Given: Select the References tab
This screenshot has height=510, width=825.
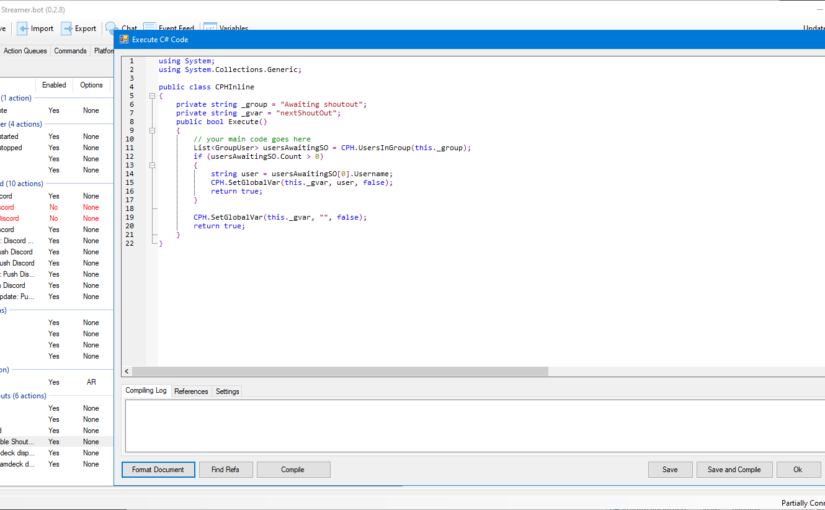Looking at the screenshot, I should pos(191,391).
